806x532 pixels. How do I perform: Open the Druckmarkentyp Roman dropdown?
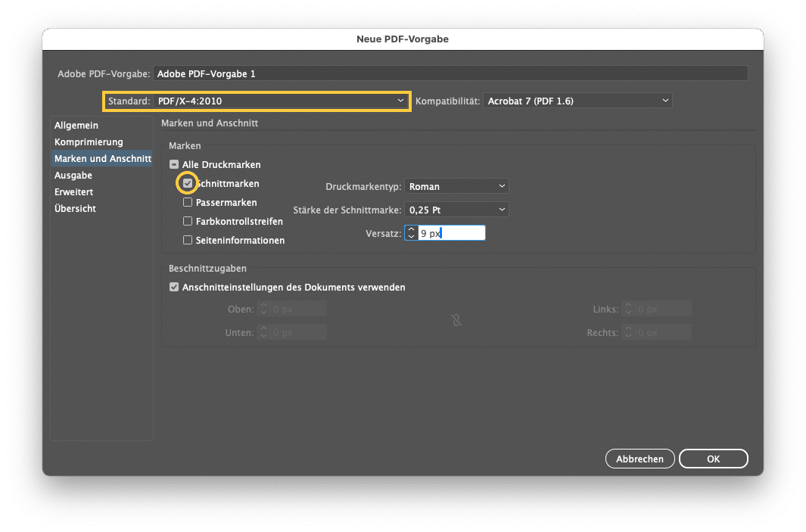tap(456, 187)
